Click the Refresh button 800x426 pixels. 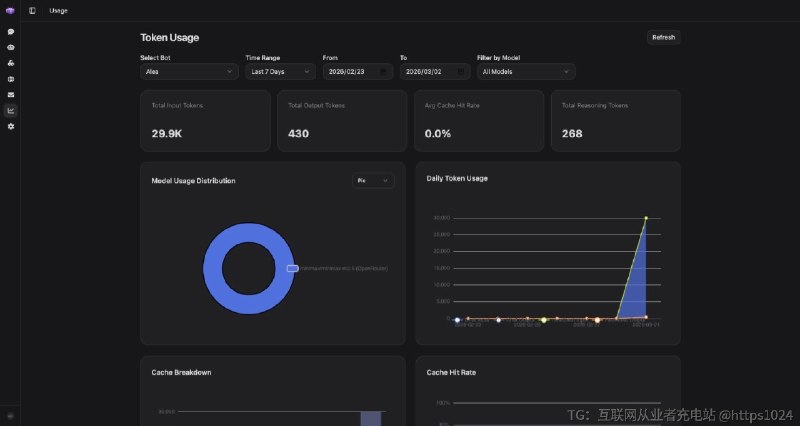(x=663, y=37)
